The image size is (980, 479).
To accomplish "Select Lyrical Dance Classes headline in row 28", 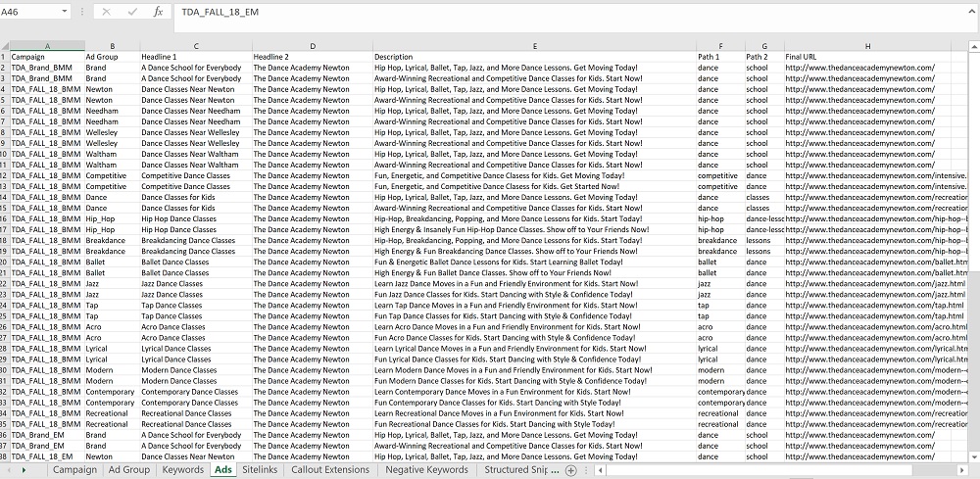I will click(196, 348).
